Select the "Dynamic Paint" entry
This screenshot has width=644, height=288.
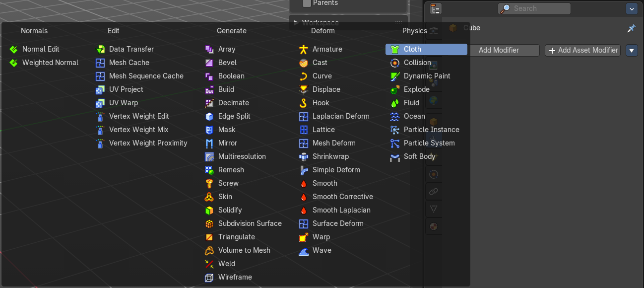click(x=426, y=76)
